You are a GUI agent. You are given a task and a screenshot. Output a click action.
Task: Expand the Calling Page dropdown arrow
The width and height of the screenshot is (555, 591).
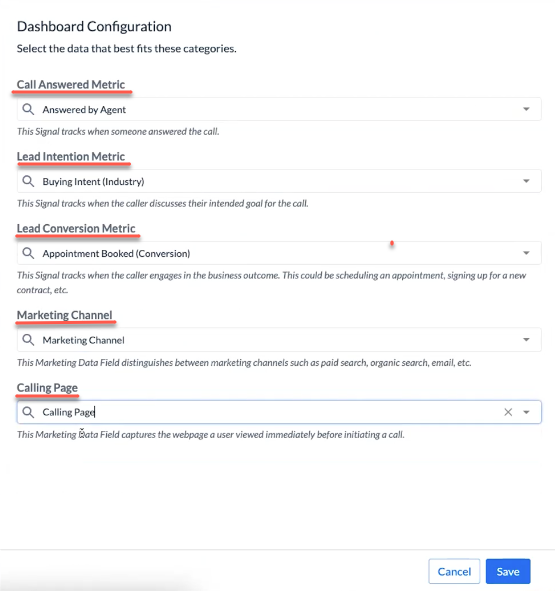pyautogui.click(x=526, y=412)
